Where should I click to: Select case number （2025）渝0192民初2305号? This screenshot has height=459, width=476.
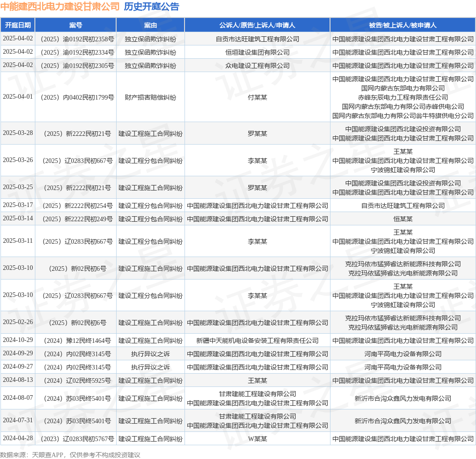[x=76, y=66]
